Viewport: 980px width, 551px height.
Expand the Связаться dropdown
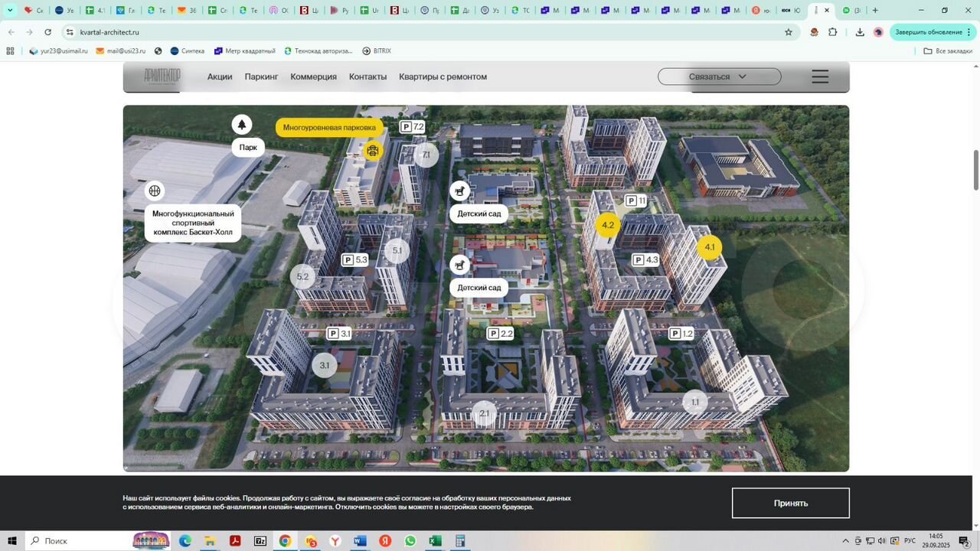point(719,77)
